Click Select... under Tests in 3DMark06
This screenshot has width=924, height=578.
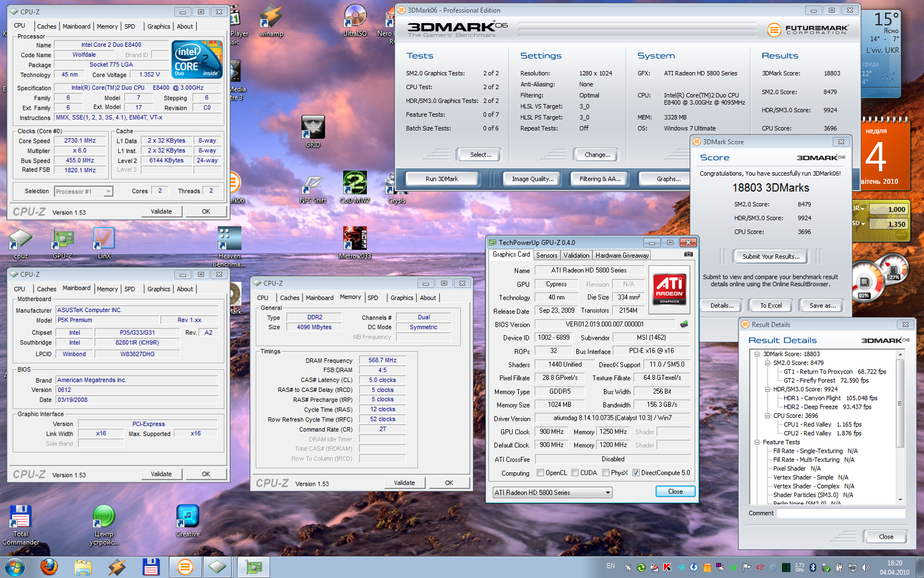point(480,155)
